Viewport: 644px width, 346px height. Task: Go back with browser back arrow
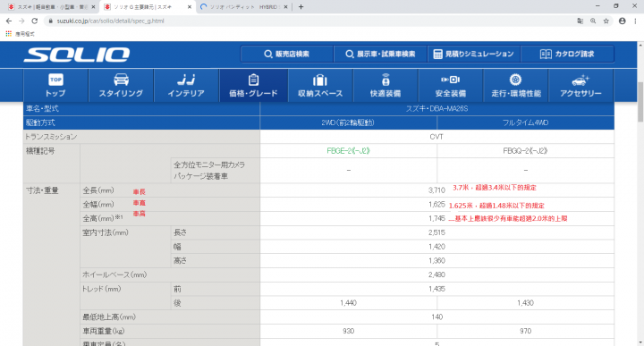9,21
